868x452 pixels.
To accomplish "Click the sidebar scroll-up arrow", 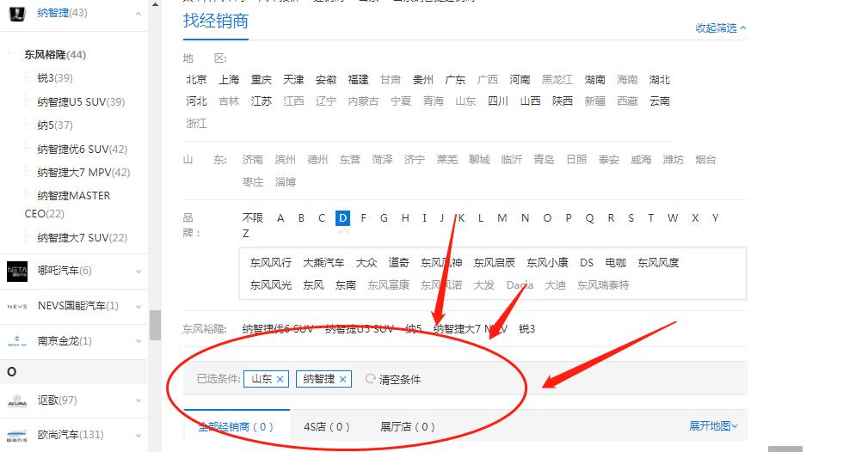I will [155, 4].
